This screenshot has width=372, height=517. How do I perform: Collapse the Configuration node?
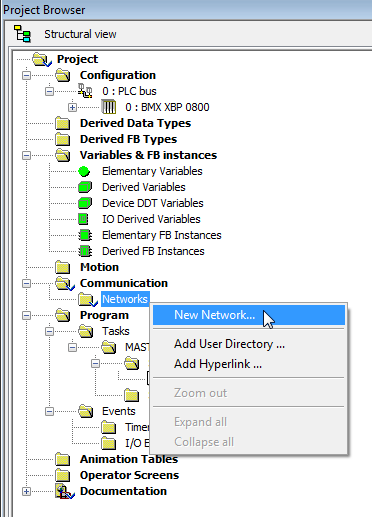(x=27, y=75)
